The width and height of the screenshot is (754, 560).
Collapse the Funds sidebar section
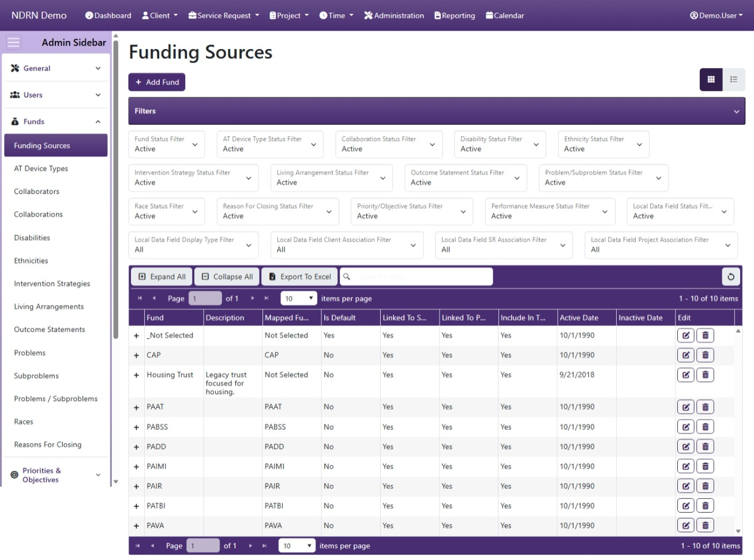(x=56, y=122)
